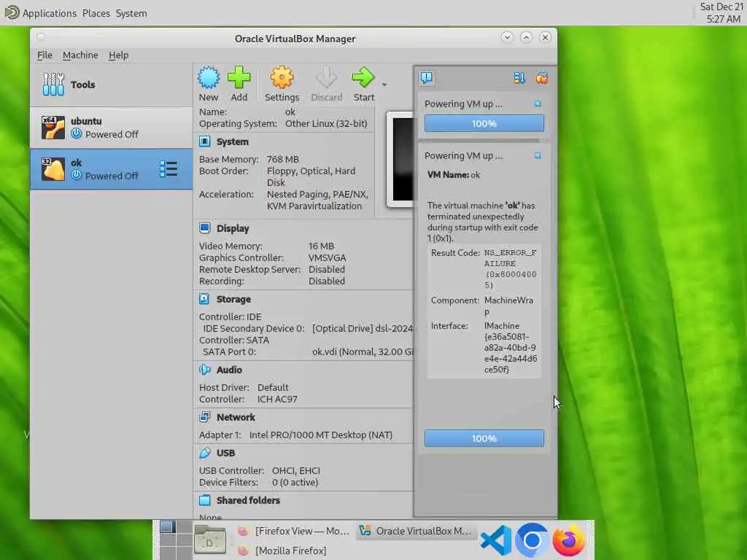
Task: Switch to Firefox View taskbar window
Action: point(293,531)
